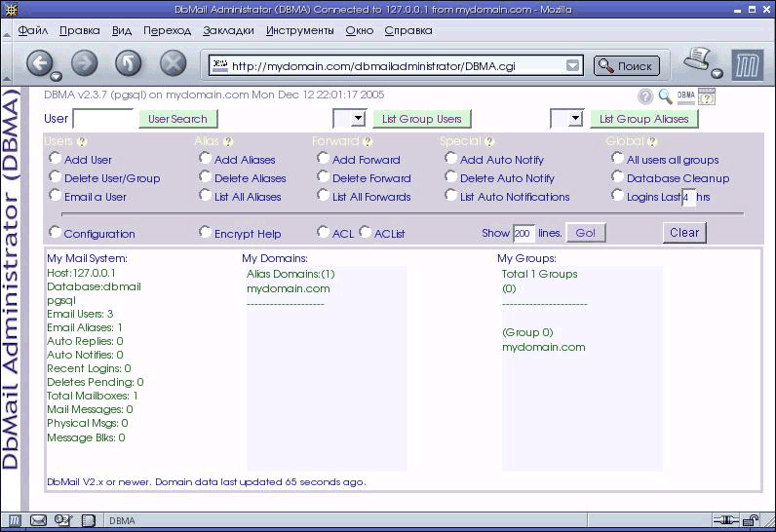
Task: Open the Инструменты menu
Action: point(299,30)
